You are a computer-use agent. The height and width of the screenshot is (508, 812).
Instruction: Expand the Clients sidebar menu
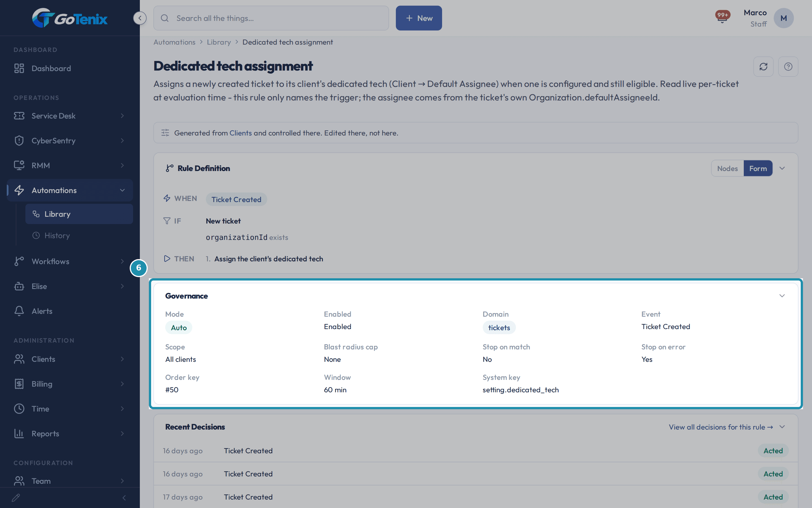[x=70, y=359]
